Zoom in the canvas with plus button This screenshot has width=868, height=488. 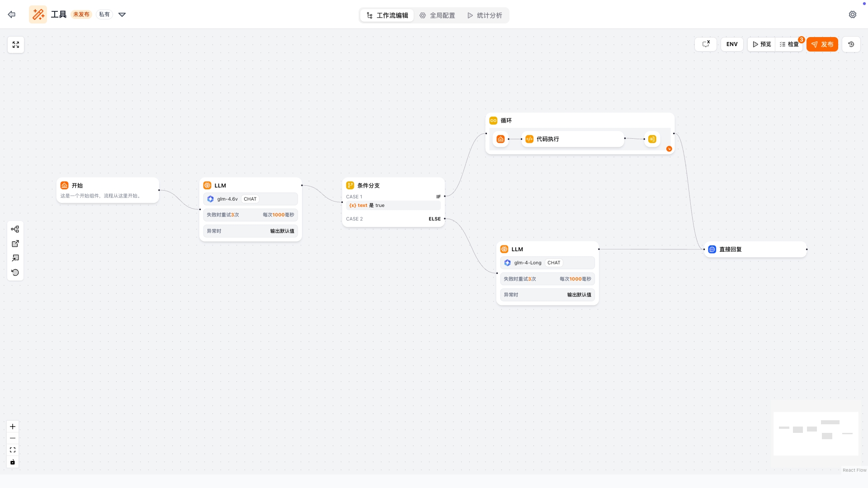coord(13,427)
